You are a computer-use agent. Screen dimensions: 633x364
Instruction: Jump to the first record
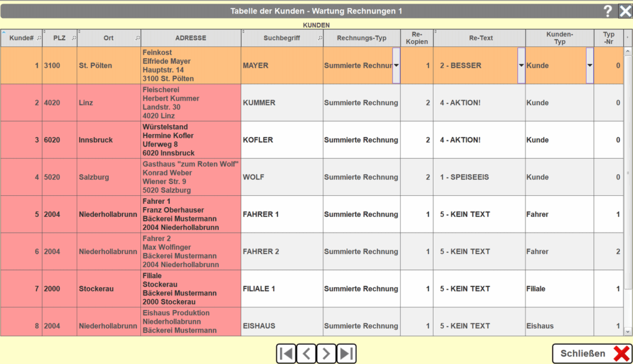286,353
